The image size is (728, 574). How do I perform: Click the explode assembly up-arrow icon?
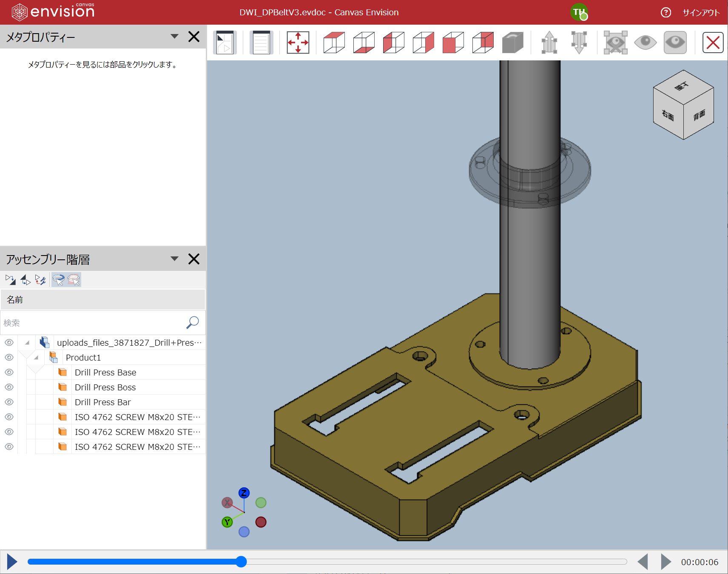[549, 43]
